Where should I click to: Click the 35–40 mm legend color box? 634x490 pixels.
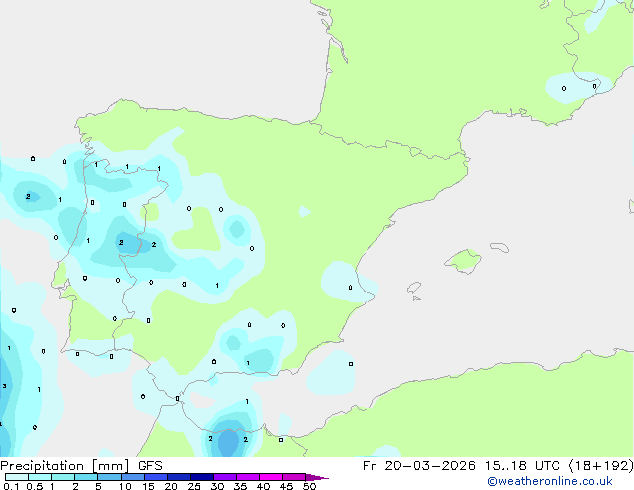click(x=248, y=477)
